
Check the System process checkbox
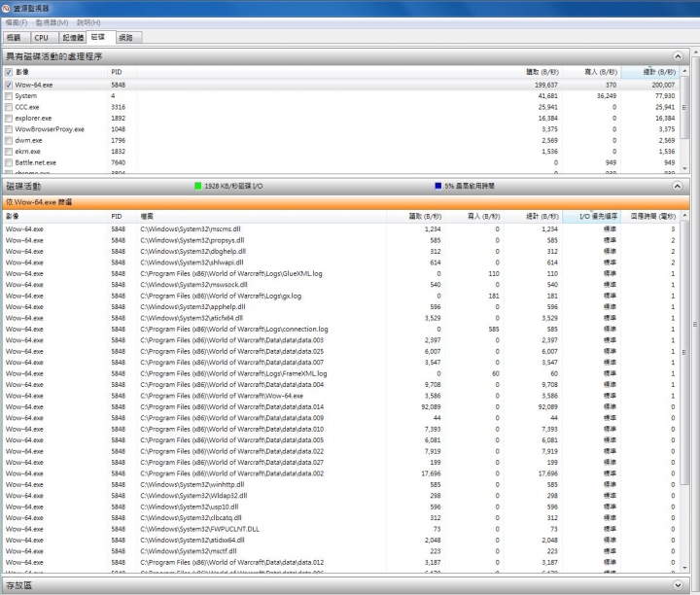coord(9,96)
